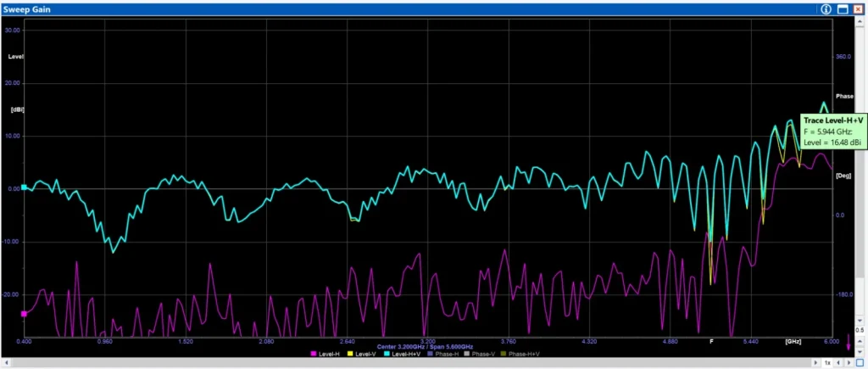
Task: Click the magenta down-arrow indicator at bottom right
Action: tap(849, 344)
